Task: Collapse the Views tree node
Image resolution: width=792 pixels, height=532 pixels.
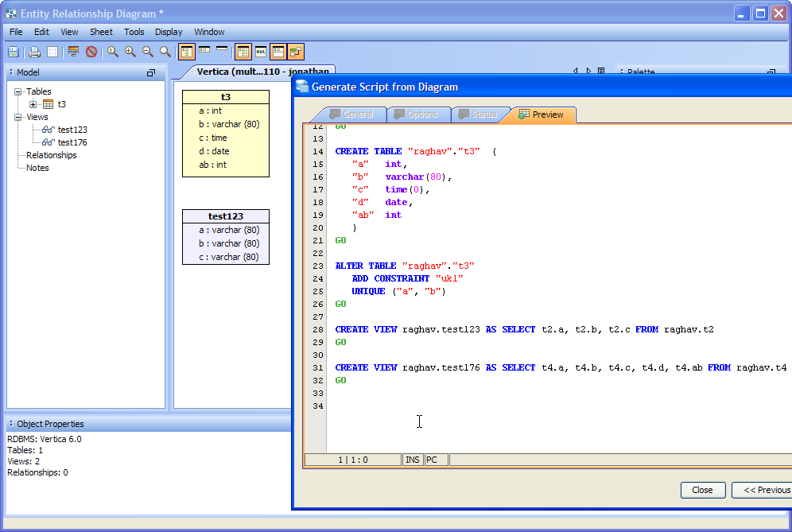Action: 17,117
